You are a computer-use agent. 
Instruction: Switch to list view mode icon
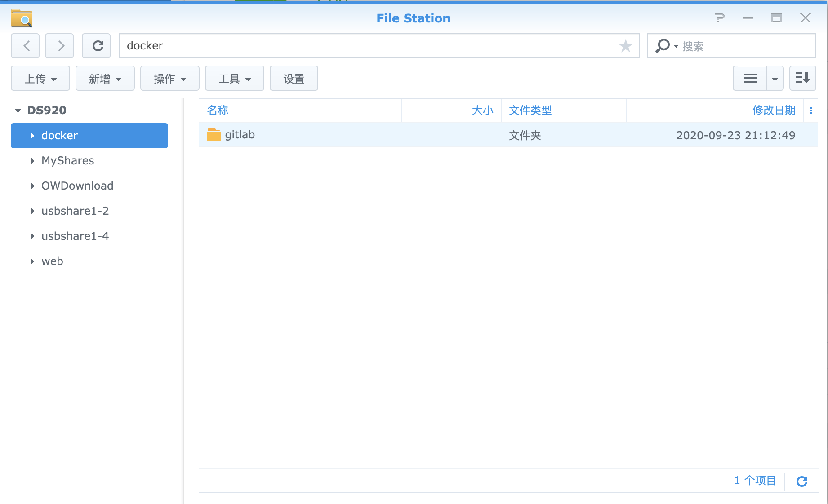[x=750, y=79]
